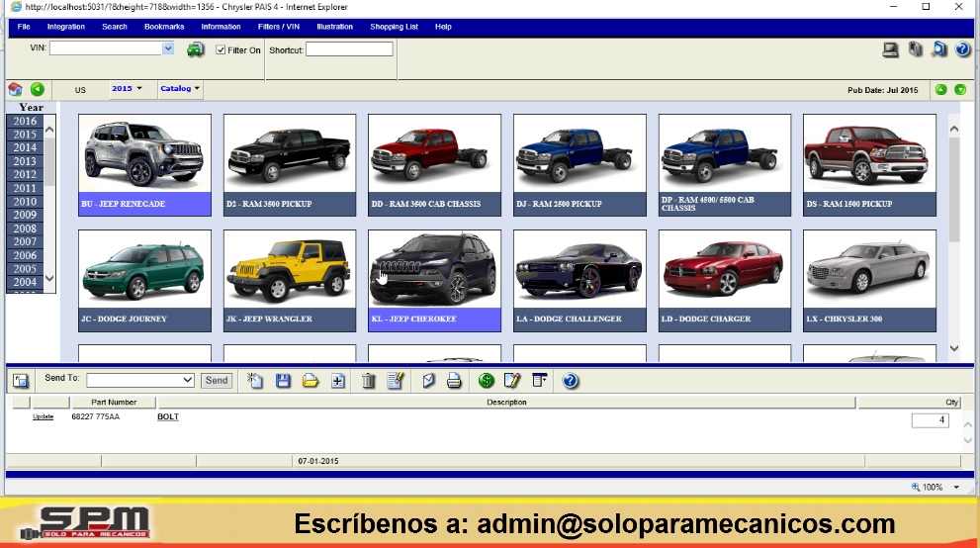This screenshot has width=980, height=548.
Task: Click the tag icon in shopping list toolbar
Action: 428,381
